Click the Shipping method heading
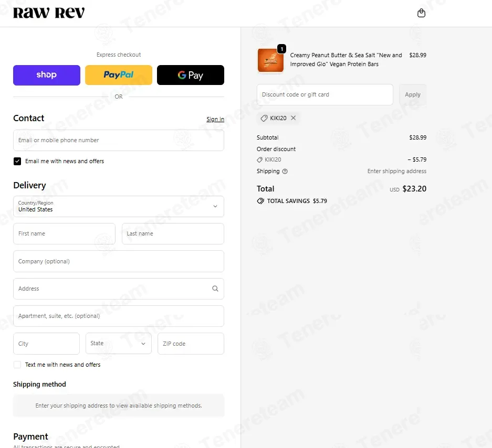Screen dimensions: 492x448 (x=39, y=385)
